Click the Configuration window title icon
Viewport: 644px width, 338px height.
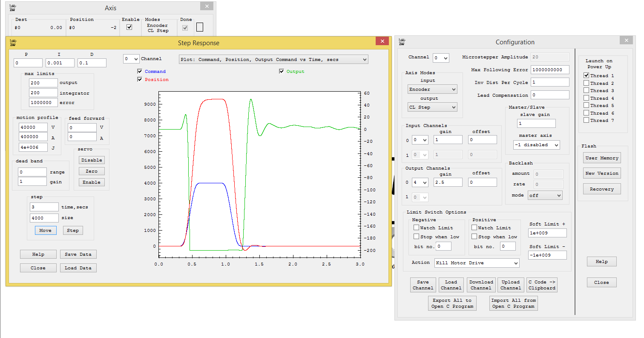pyautogui.click(x=401, y=42)
